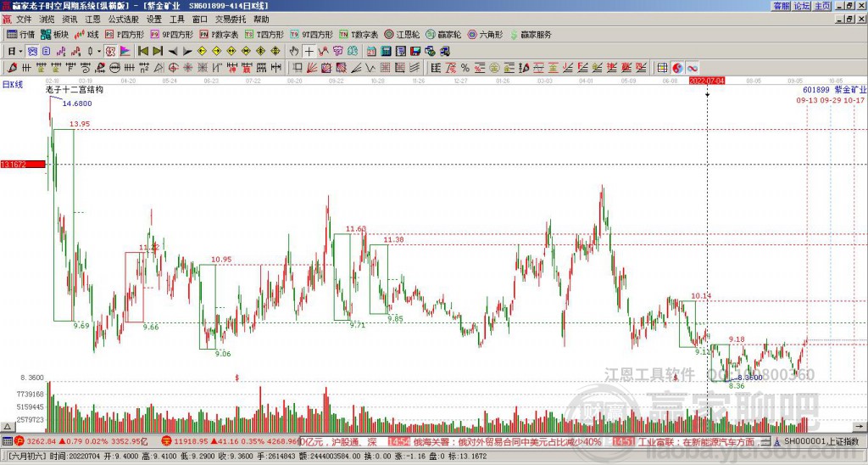Toggle the crosshair cursor button
868x465 pixels.
309,51
